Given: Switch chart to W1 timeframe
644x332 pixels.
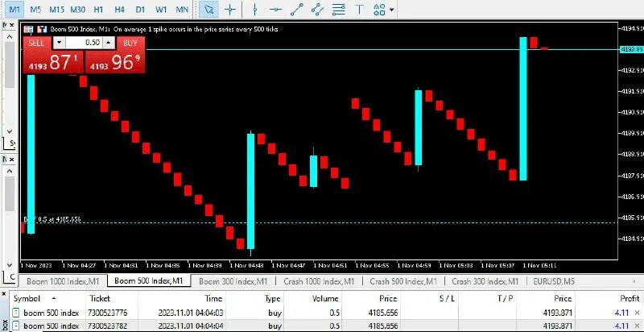Looking at the screenshot, I should [162, 10].
